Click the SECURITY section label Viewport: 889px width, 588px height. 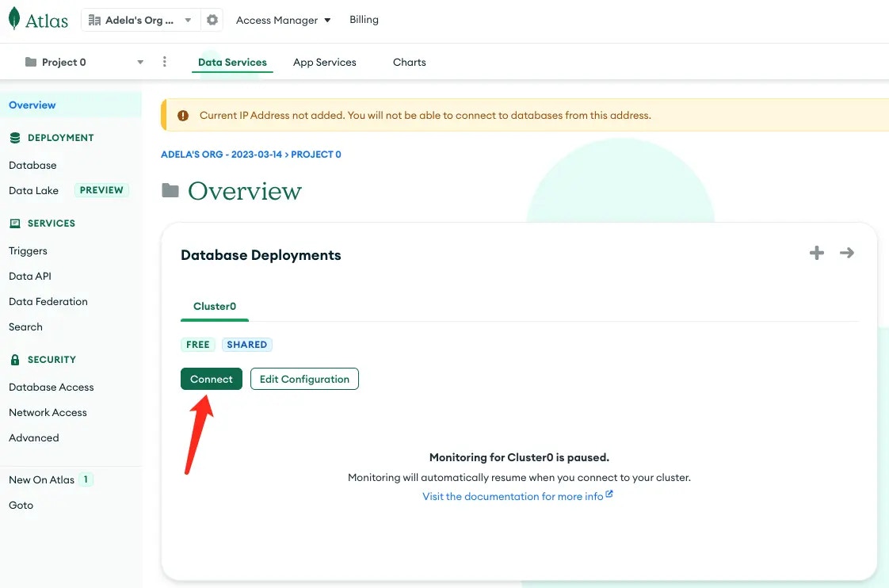pos(52,360)
